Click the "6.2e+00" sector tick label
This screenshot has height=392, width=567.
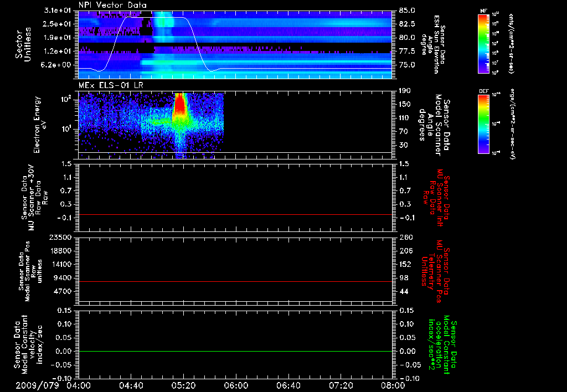[57, 65]
